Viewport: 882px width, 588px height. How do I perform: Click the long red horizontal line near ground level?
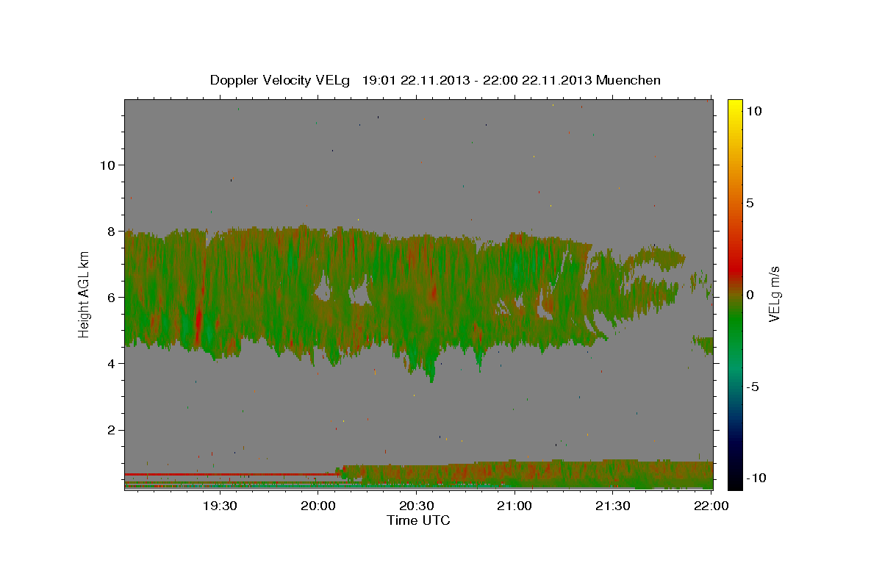tap(232, 474)
